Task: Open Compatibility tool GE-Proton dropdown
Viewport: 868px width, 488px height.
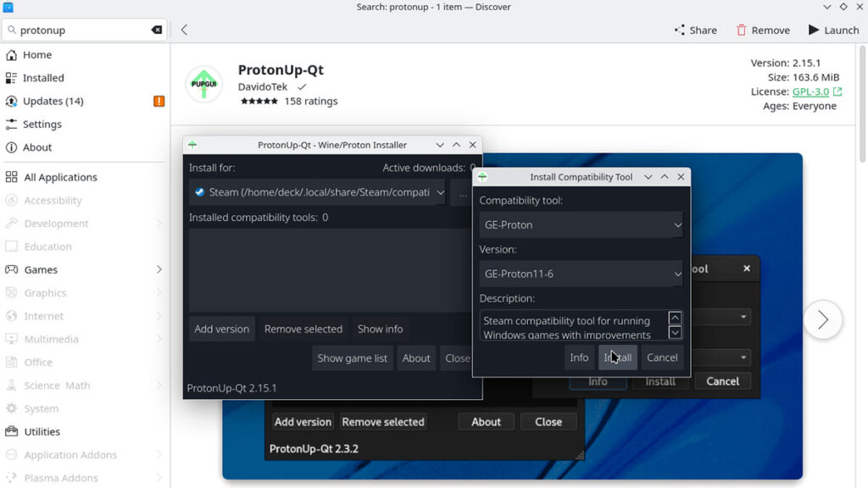Action: coord(581,225)
